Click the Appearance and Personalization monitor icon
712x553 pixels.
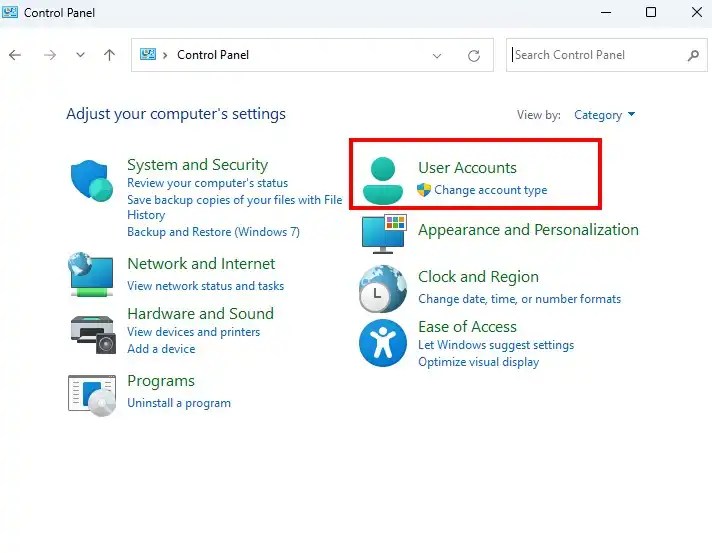384,234
